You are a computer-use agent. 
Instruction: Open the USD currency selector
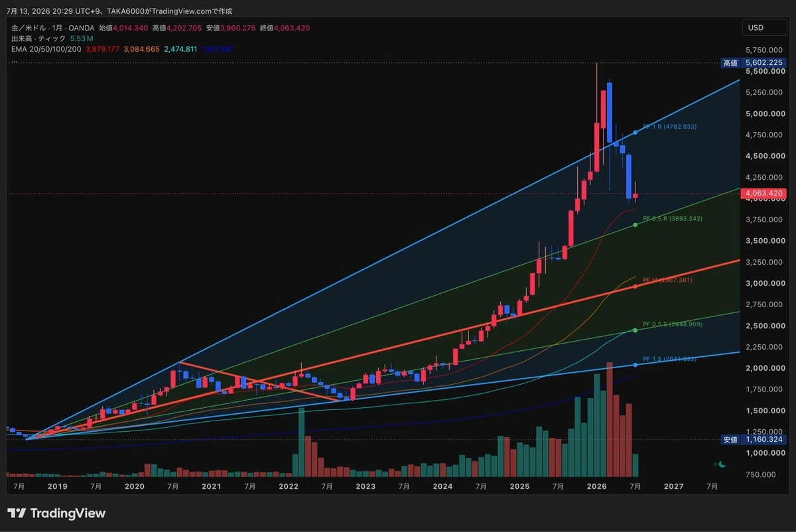[x=763, y=28]
